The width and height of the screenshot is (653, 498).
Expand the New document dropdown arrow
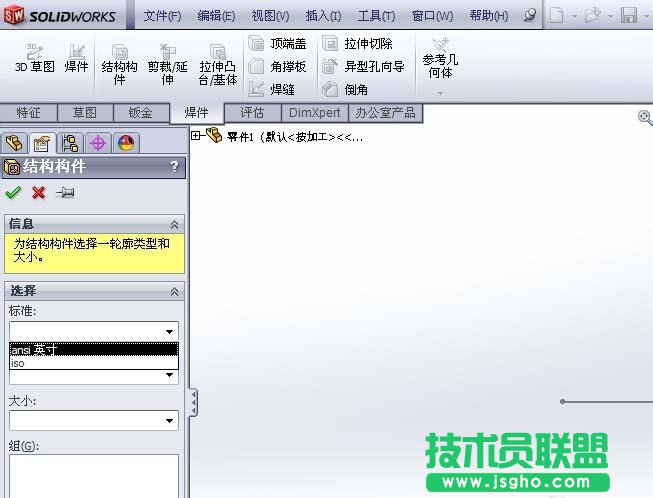574,17
